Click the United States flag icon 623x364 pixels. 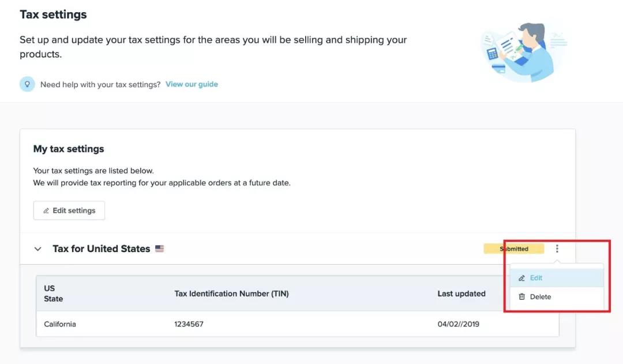click(160, 249)
